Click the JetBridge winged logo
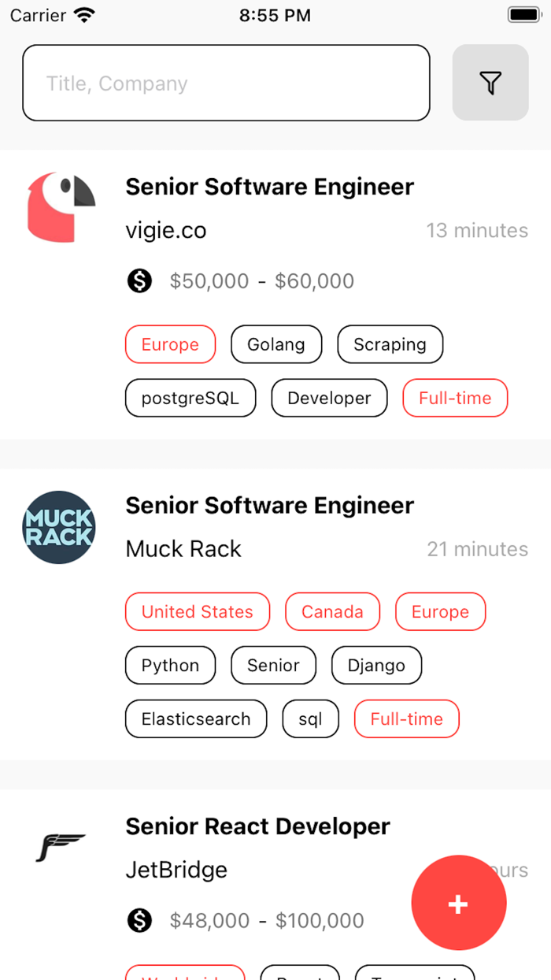 click(x=59, y=848)
